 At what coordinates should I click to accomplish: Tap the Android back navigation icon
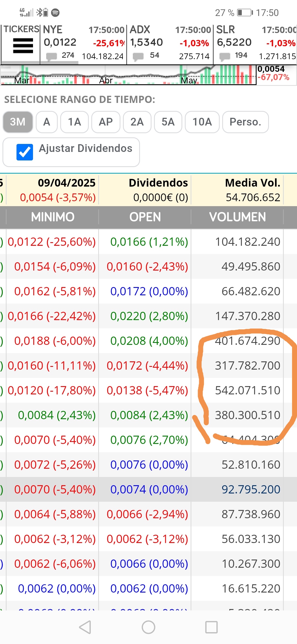click(85, 627)
